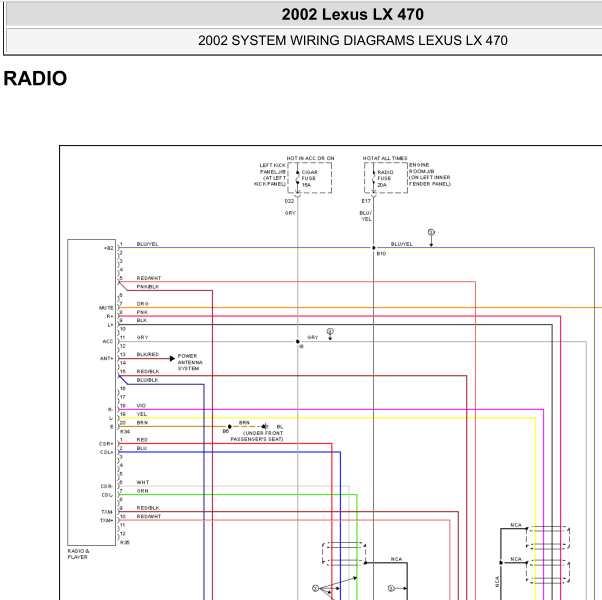Click the 'BLK' wire label at pin 9

142,320
